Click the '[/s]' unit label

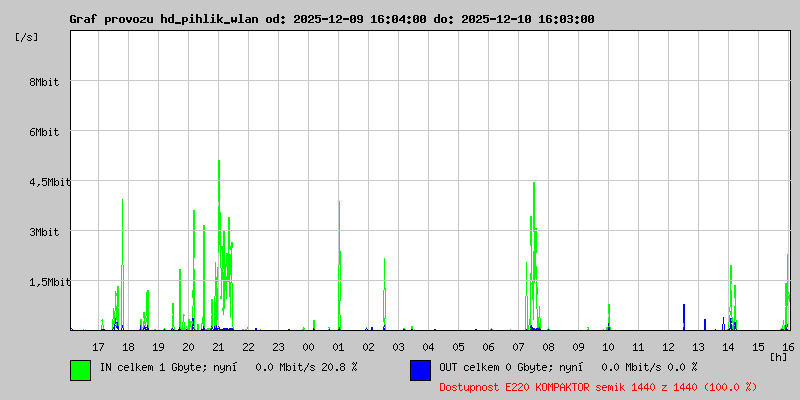[27, 37]
